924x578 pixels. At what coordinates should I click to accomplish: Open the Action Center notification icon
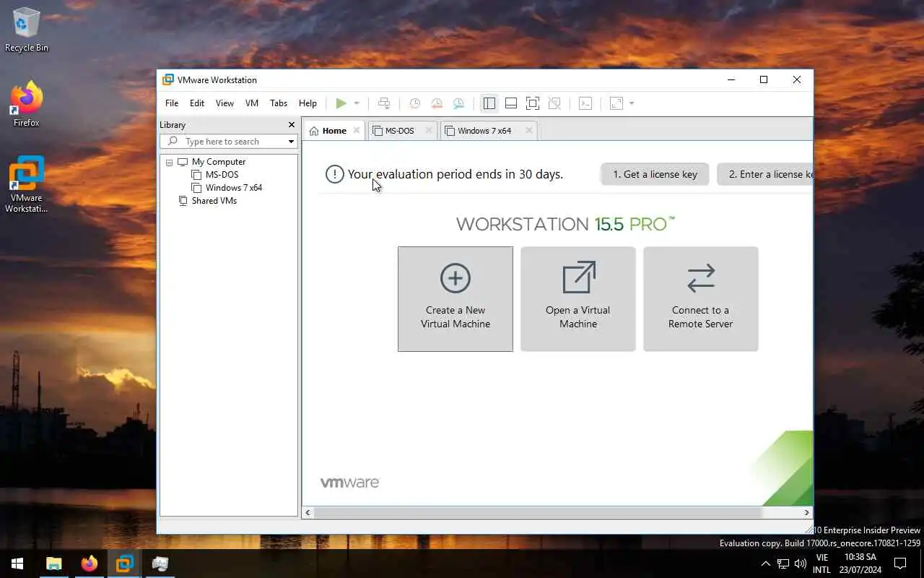pos(900,564)
